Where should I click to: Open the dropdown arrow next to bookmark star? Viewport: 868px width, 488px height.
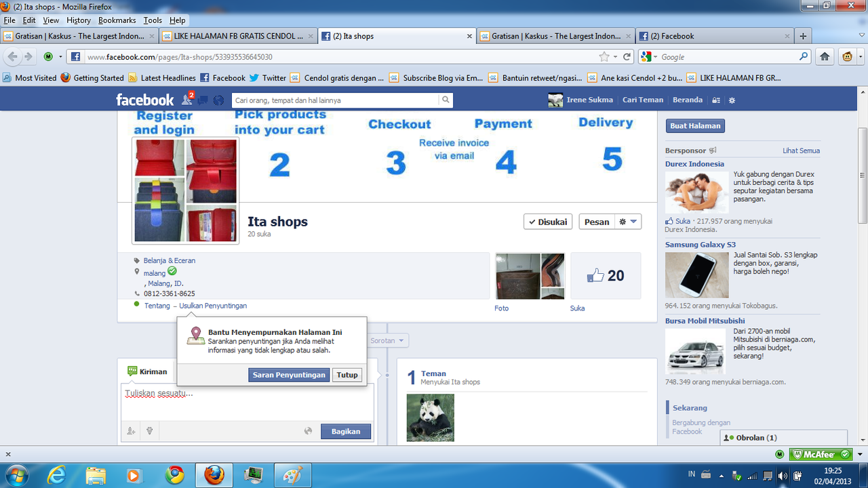(615, 57)
